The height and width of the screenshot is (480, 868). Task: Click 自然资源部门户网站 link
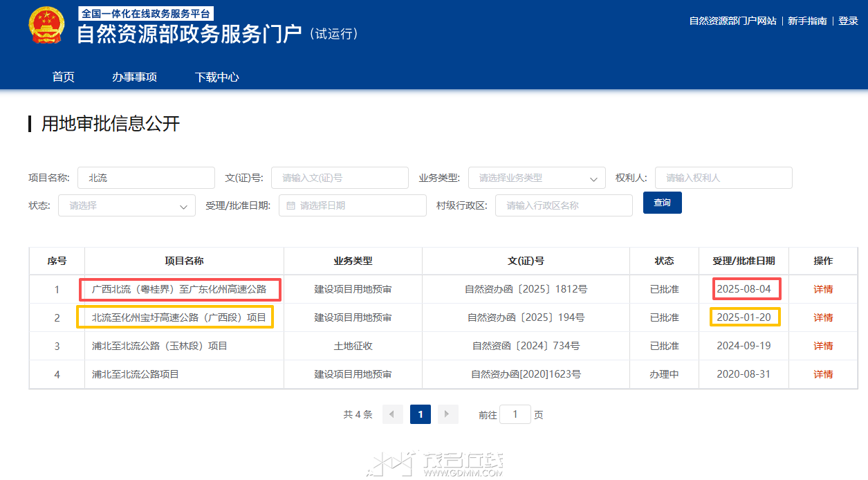click(732, 21)
